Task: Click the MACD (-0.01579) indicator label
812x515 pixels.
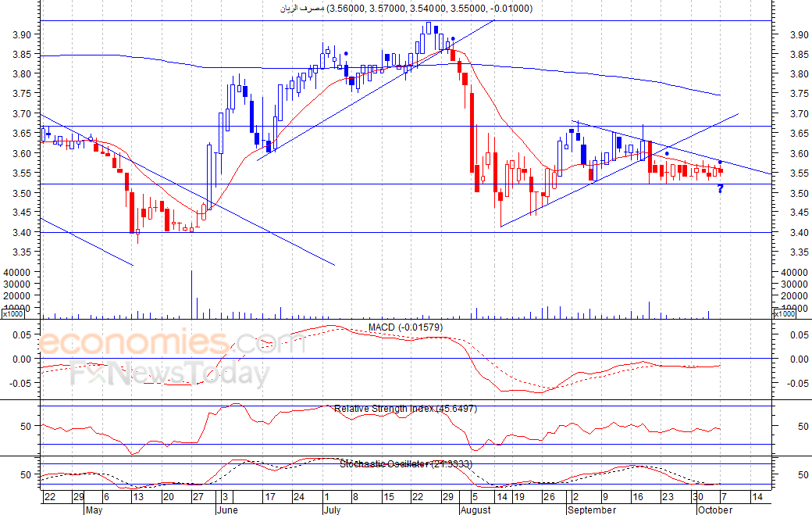Action: (405, 327)
